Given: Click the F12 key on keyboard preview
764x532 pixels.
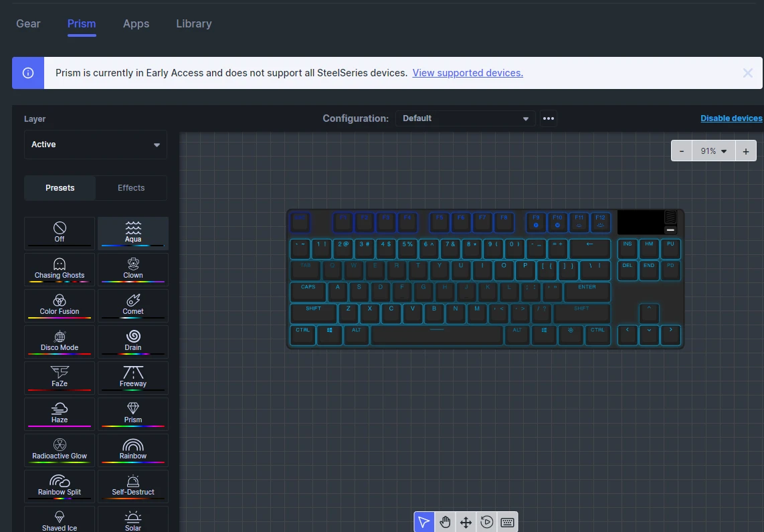Looking at the screenshot, I should tap(600, 222).
